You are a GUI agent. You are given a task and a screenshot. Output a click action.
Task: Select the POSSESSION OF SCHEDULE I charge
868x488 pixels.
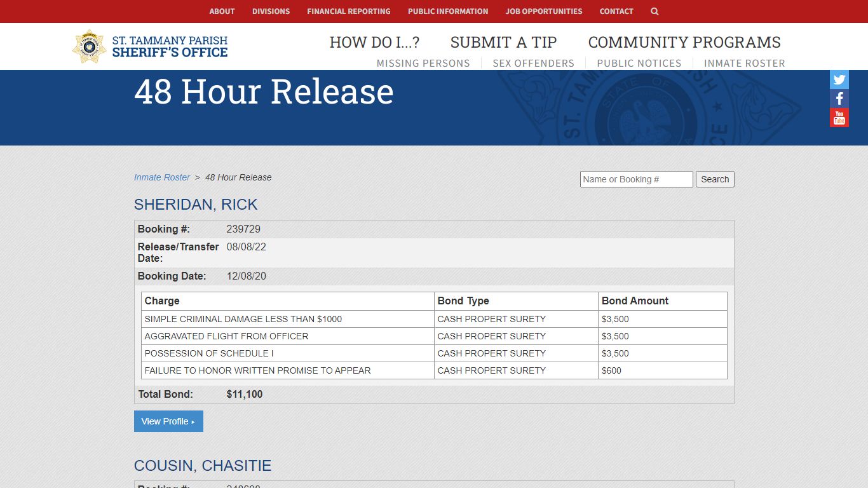click(x=209, y=353)
